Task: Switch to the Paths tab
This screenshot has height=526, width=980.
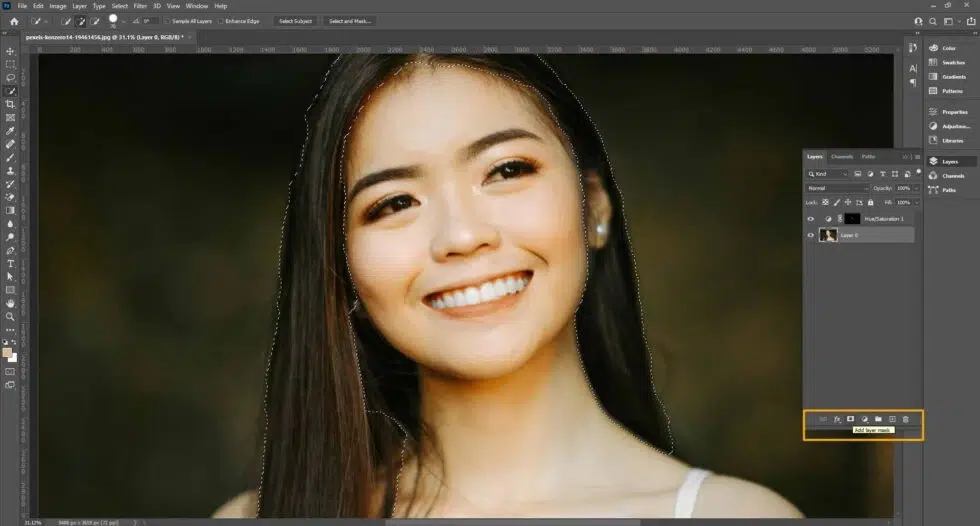Action: pos(868,157)
